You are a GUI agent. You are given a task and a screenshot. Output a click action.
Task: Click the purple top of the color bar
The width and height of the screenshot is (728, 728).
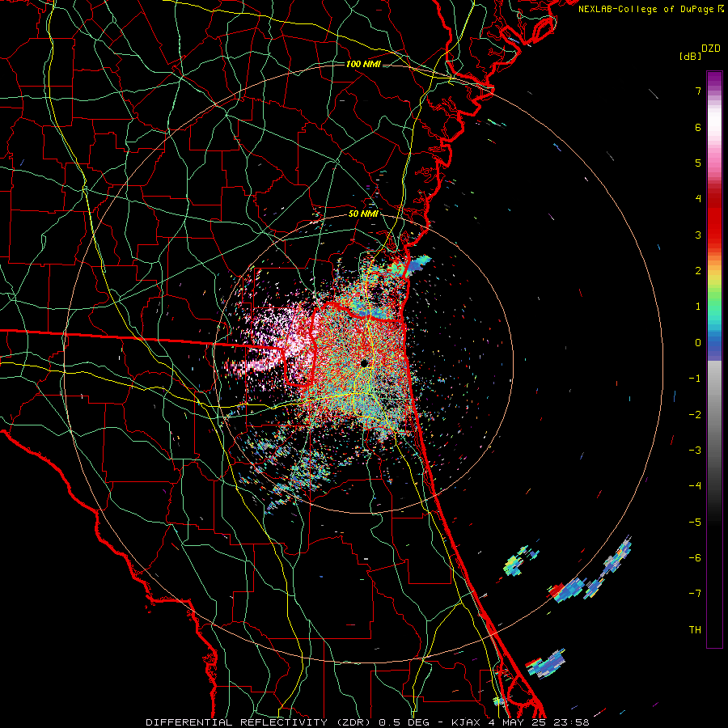[x=714, y=79]
